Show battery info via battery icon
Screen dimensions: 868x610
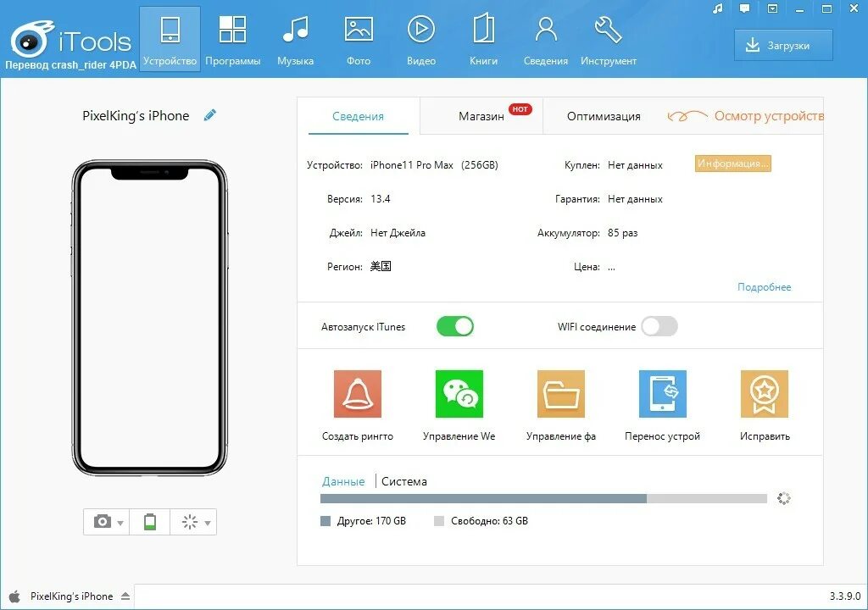149,521
